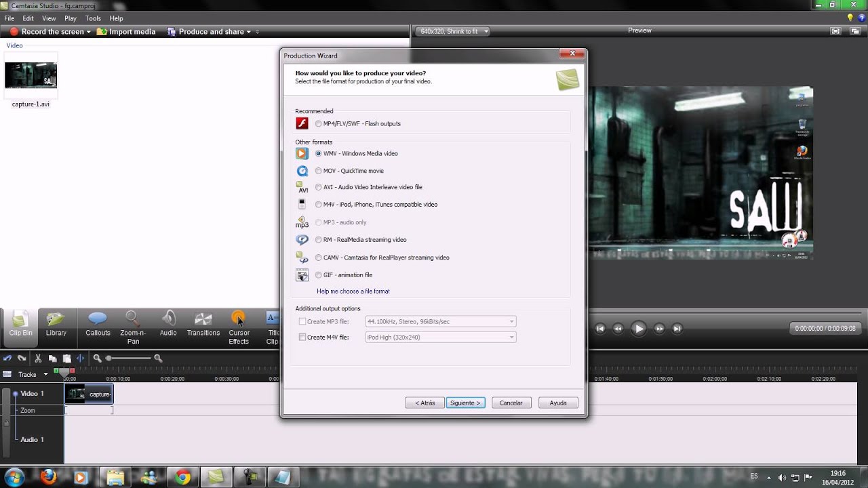Open the Transitions tool
The image size is (868, 488).
[x=203, y=324]
